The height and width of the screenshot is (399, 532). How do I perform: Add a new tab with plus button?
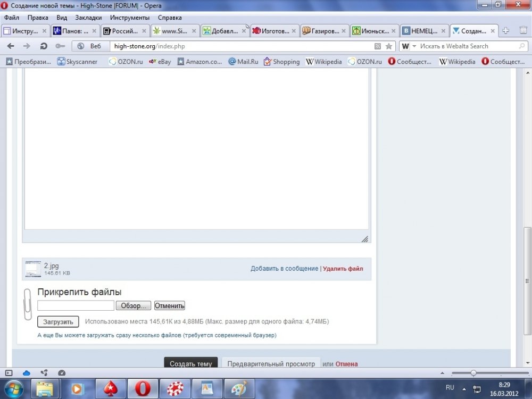(505, 30)
